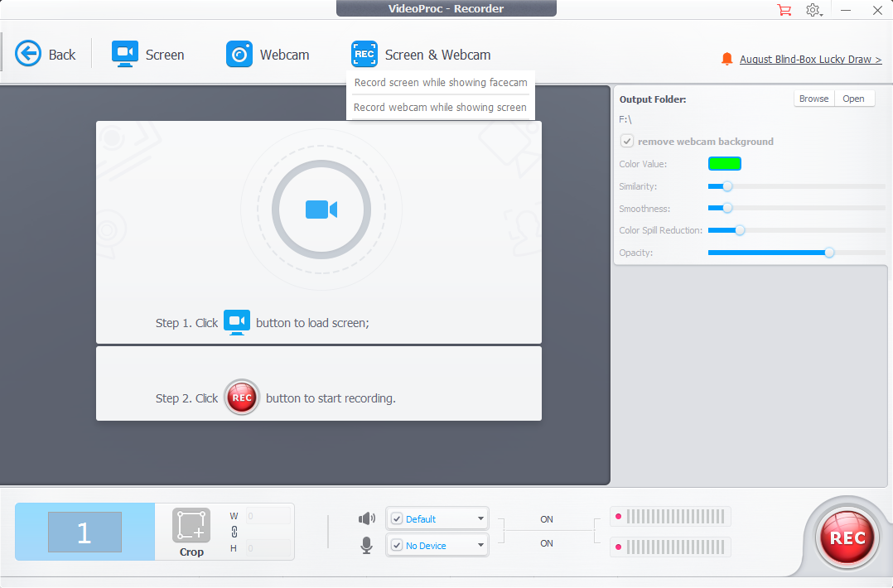This screenshot has width=893, height=588.
Task: Close the VideoProc Recorder window
Action: [877, 10]
